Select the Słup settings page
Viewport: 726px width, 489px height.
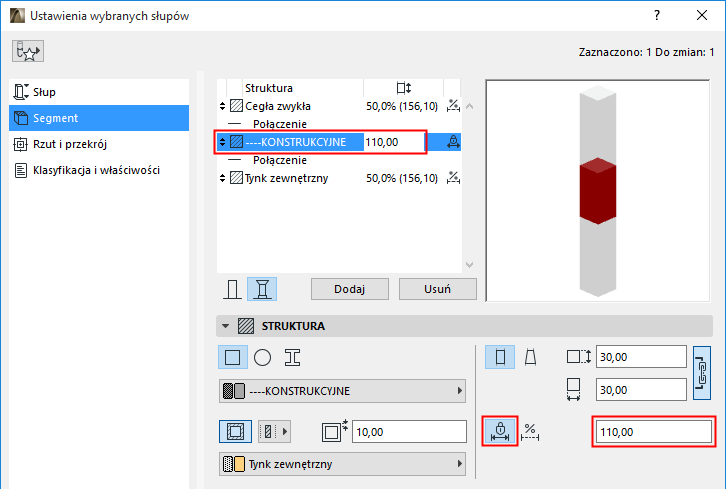point(99,92)
